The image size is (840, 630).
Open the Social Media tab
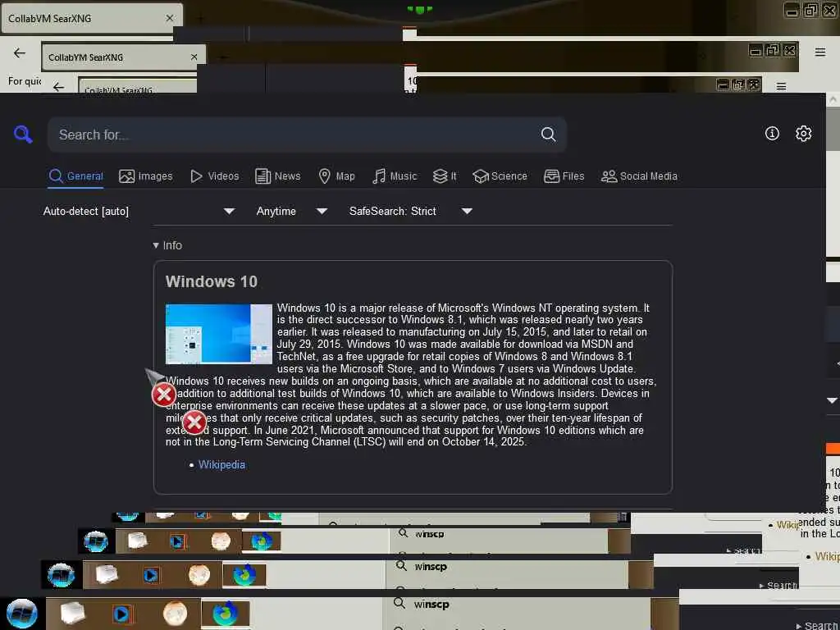click(x=639, y=176)
